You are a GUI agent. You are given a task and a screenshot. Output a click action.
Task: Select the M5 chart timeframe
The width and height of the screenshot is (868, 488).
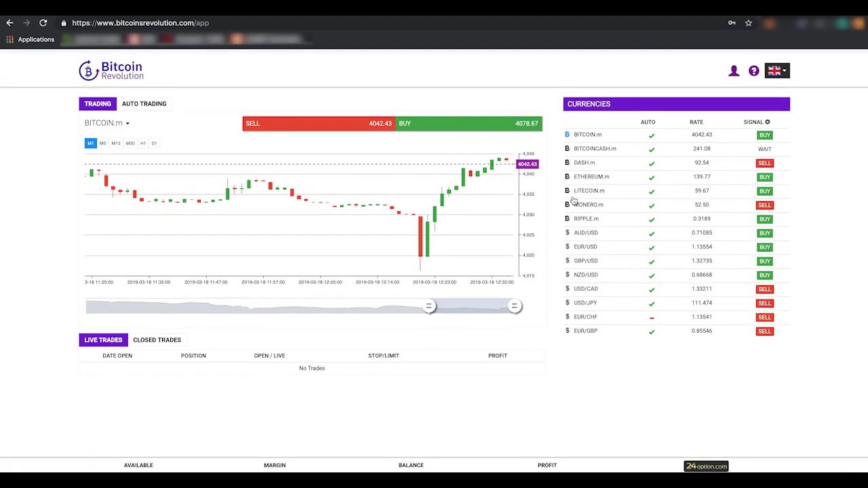pos(102,143)
